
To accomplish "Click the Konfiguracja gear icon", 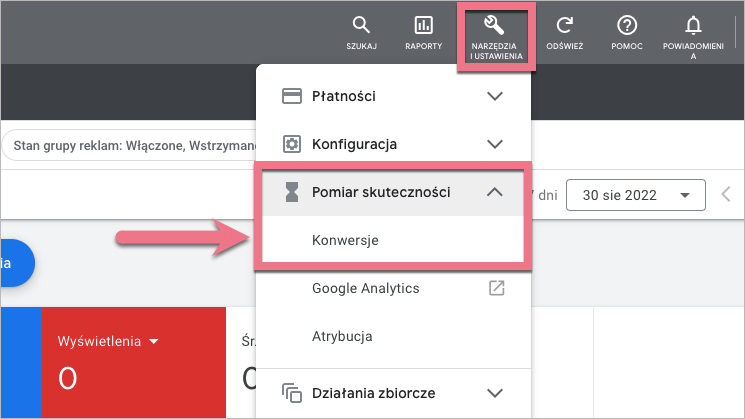I will [x=292, y=144].
